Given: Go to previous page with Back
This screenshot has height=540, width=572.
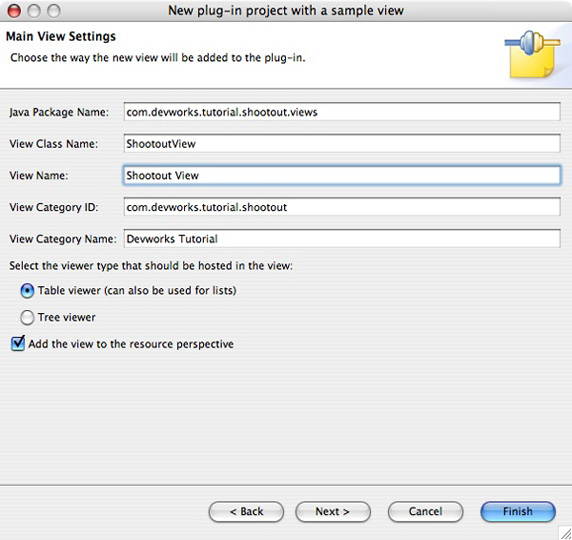Looking at the screenshot, I should (246, 512).
